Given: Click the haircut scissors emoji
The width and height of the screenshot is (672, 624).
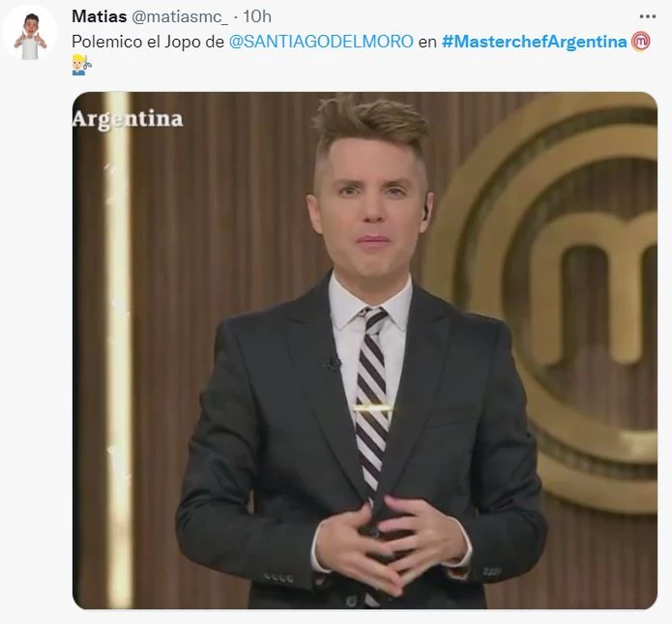Looking at the screenshot, I should [x=81, y=65].
